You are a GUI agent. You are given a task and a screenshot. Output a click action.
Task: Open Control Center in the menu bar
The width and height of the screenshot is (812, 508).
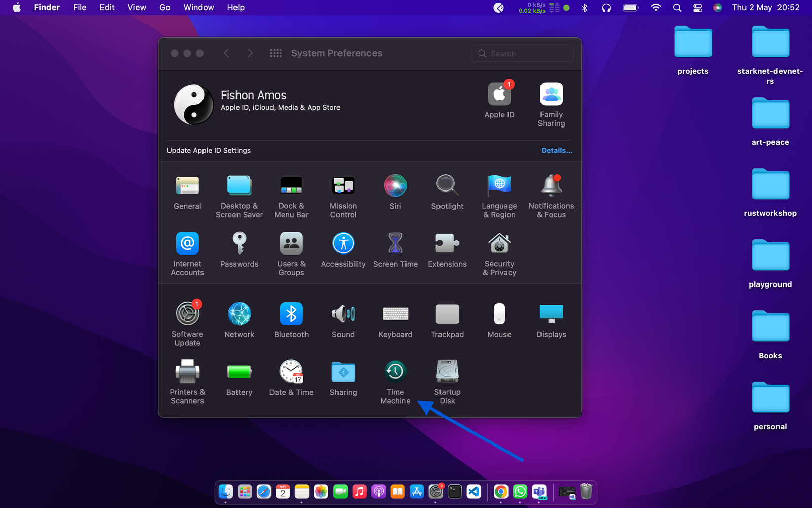point(698,8)
